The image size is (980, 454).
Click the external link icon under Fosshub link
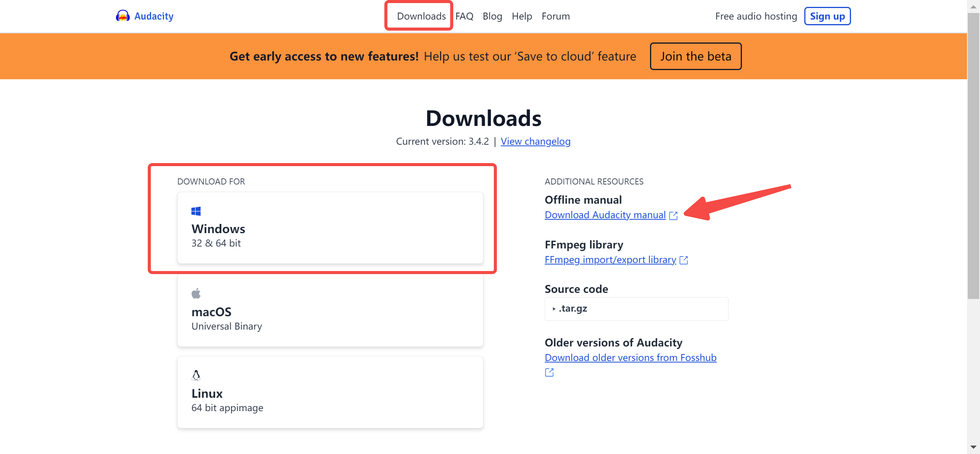[x=549, y=372]
